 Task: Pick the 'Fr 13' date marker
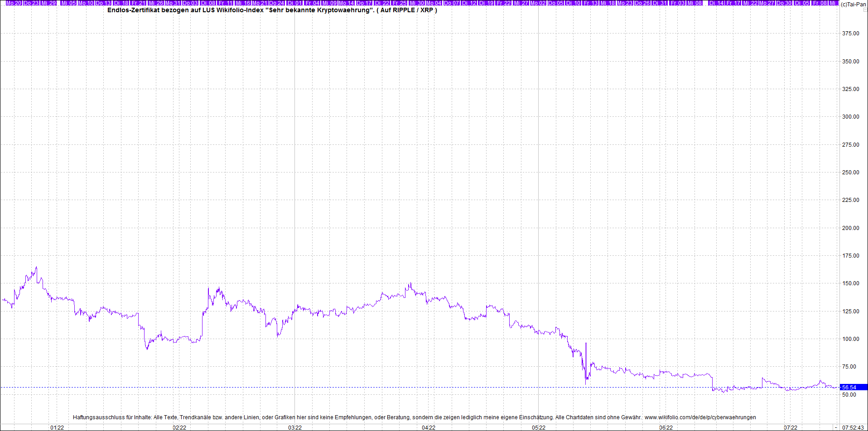591,3
